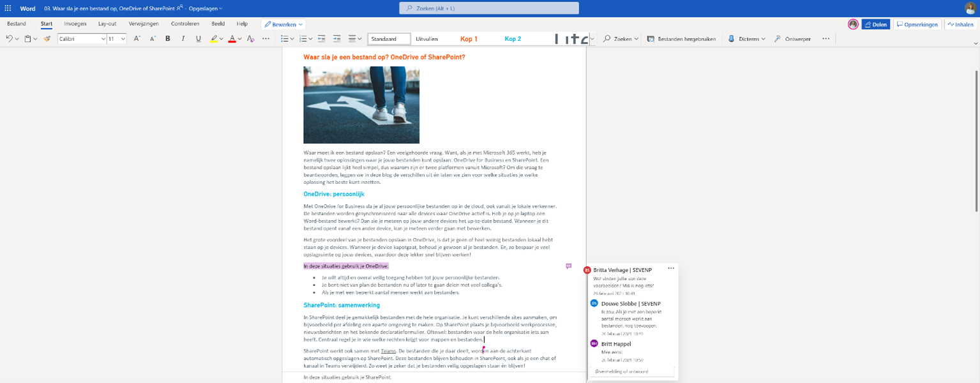Expand Dicteren options dropdown arrow
Viewport: 980px width, 383px height.
click(763, 39)
